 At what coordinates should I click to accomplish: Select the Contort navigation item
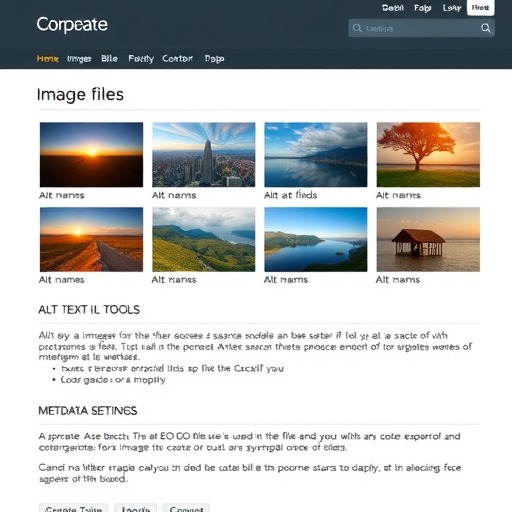click(x=177, y=59)
